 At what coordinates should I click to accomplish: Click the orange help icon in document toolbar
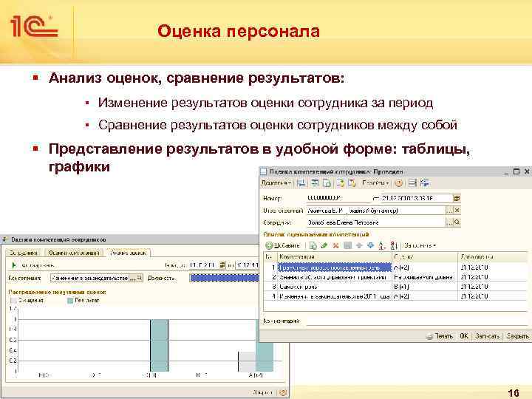[x=399, y=183]
